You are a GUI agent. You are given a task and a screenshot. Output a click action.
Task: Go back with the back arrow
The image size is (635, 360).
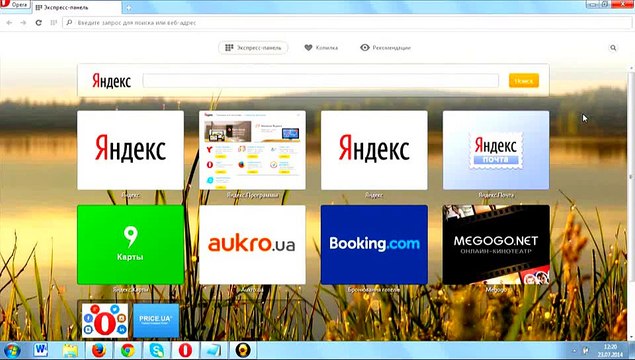coord(9,23)
